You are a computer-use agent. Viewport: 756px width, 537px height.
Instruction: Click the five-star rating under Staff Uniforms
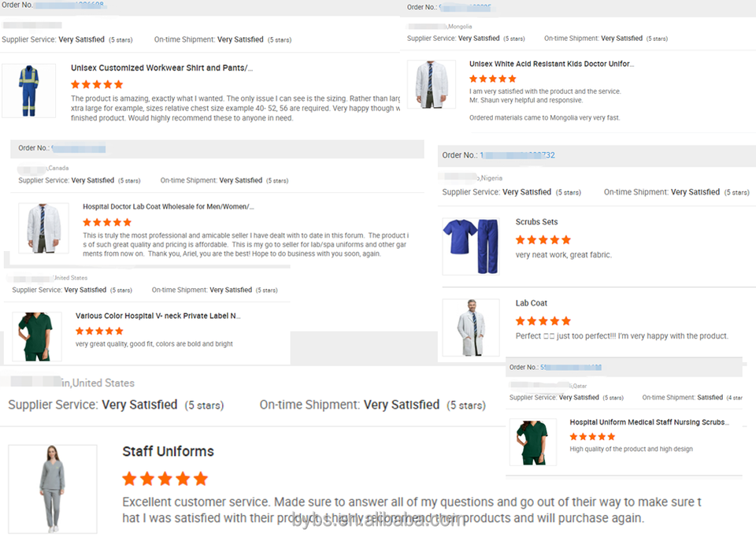(165, 479)
